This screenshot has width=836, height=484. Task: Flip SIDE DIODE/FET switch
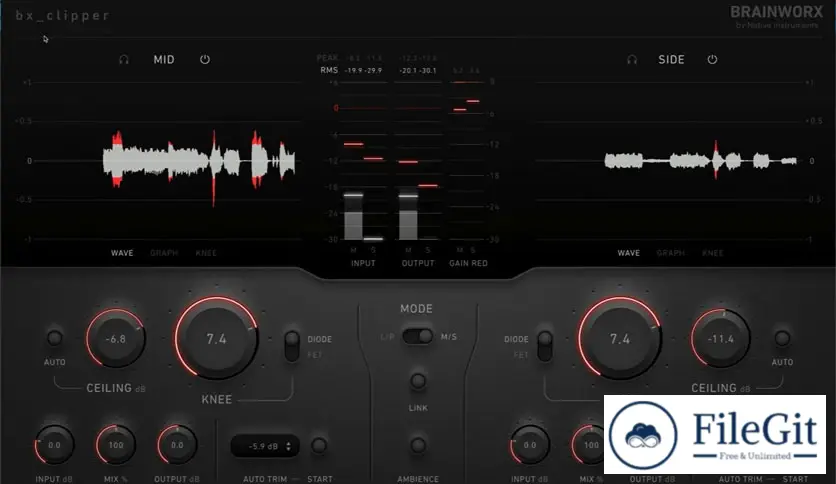545,346
